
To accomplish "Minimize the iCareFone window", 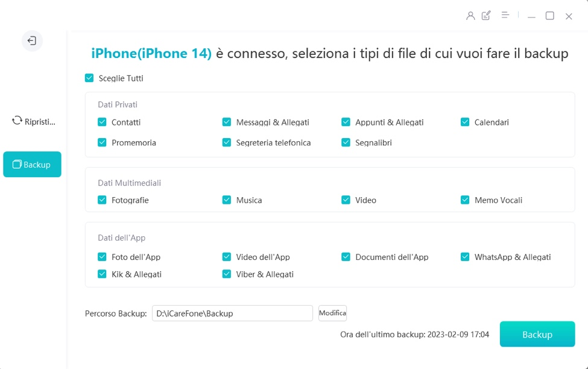I will click(531, 17).
